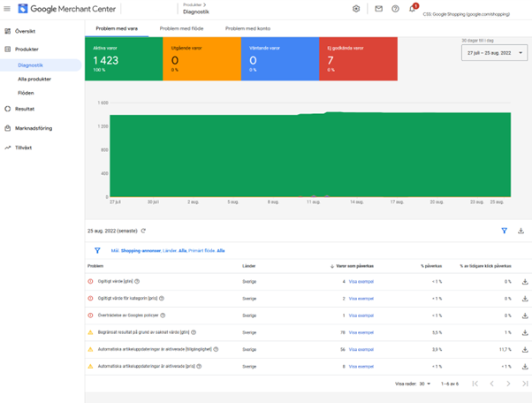Select the orange Utgående varor card
This screenshot has width=532, height=403.
(201, 59)
